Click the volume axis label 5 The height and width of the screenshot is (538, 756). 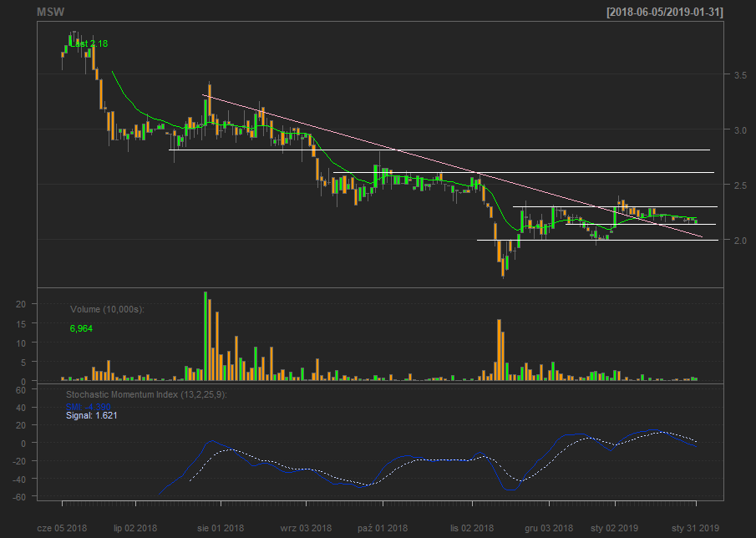point(23,362)
